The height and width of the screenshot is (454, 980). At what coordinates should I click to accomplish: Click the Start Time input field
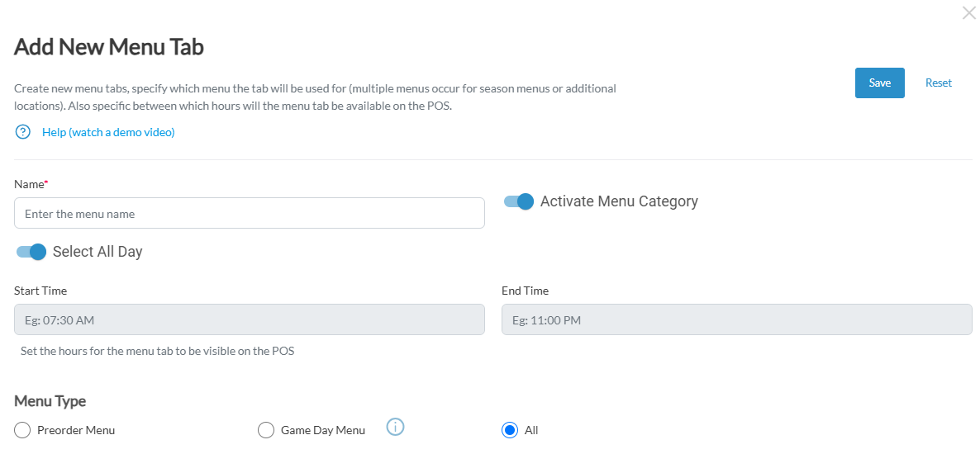pos(249,319)
